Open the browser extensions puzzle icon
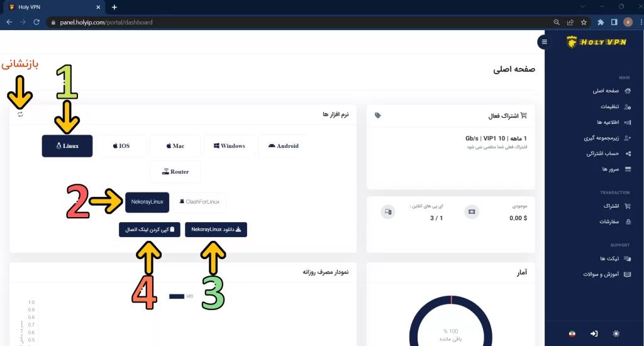Screen dimensions: 644x346 [x=600, y=22]
